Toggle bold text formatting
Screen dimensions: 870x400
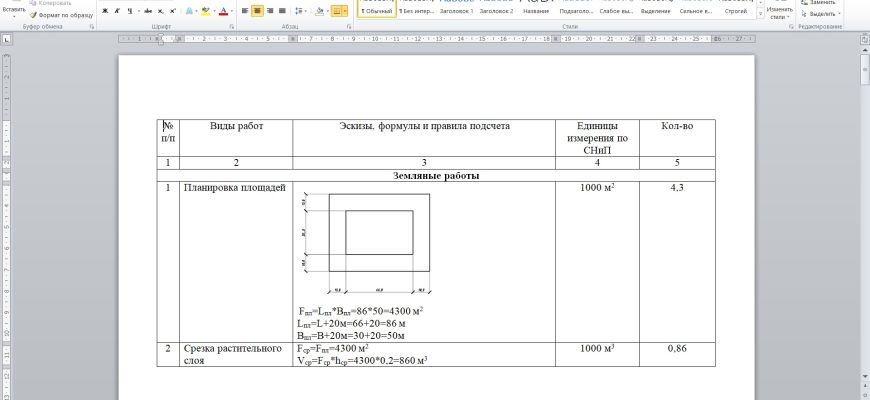click(105, 11)
